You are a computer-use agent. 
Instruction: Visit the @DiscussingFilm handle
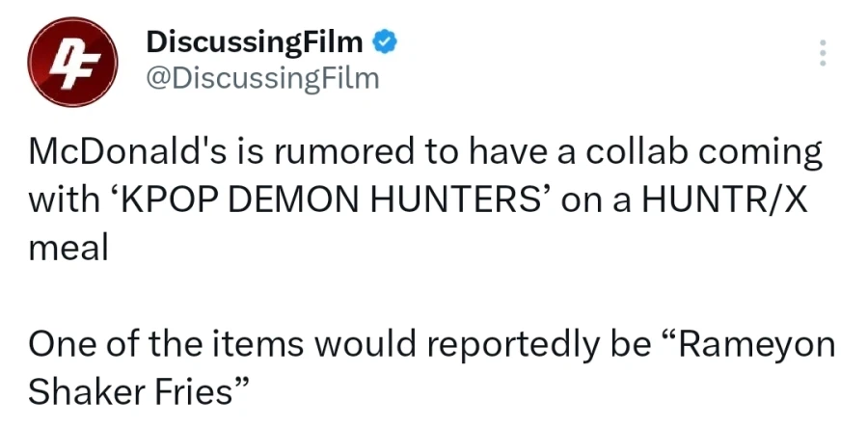(x=261, y=79)
